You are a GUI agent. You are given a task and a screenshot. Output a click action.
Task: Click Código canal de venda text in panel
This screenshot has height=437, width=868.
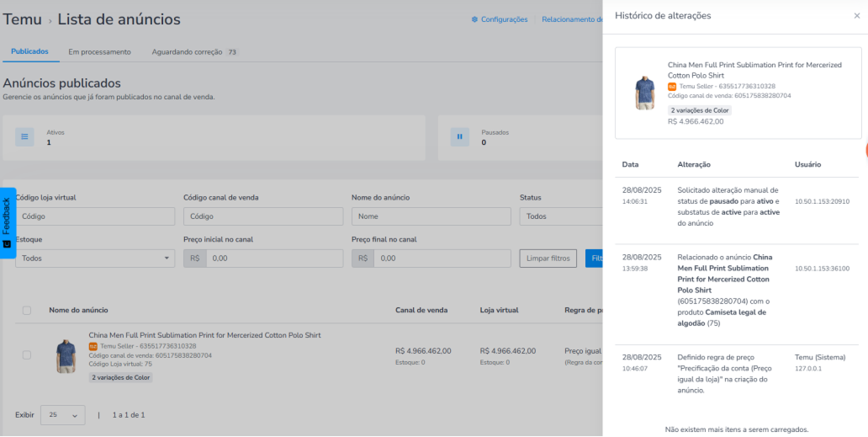(x=729, y=96)
